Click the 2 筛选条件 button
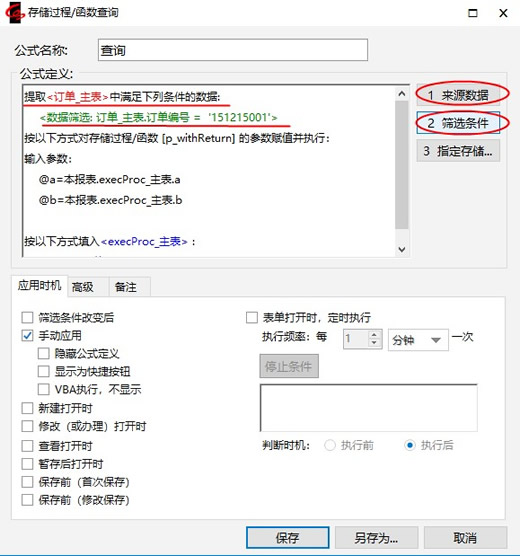This screenshot has width=520, height=556. coord(458,123)
